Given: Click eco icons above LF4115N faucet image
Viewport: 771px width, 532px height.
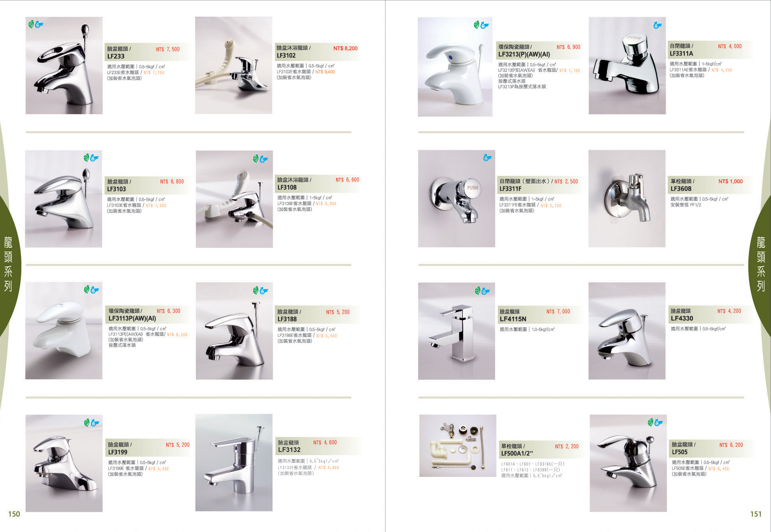Looking at the screenshot, I should click(482, 290).
